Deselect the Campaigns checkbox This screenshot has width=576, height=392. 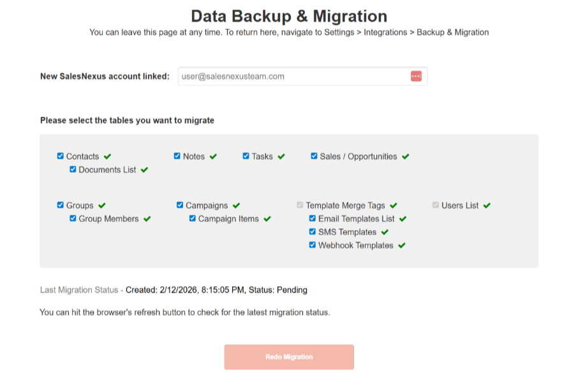[180, 205]
